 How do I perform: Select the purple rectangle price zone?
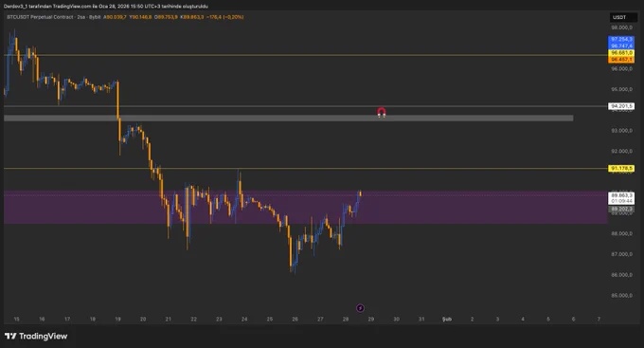[x=306, y=208]
